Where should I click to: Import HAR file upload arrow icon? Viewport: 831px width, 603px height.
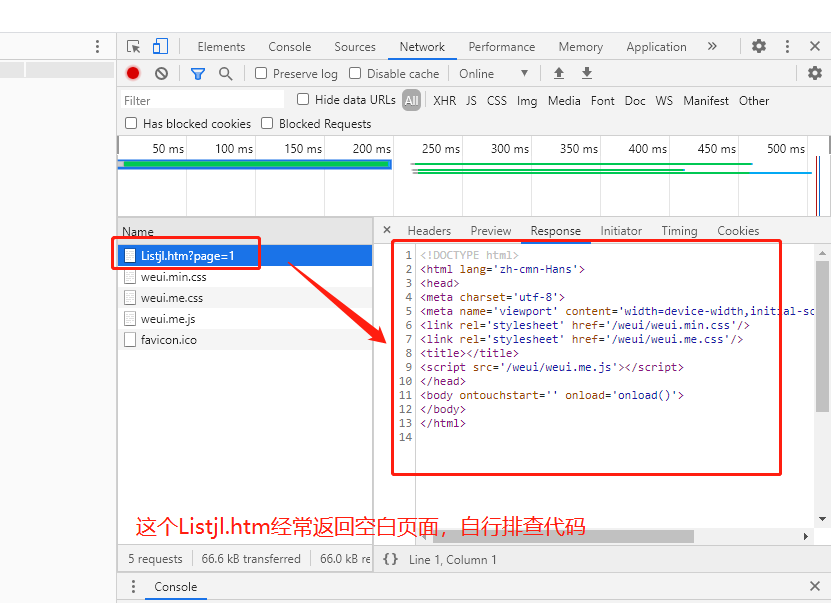(x=559, y=73)
